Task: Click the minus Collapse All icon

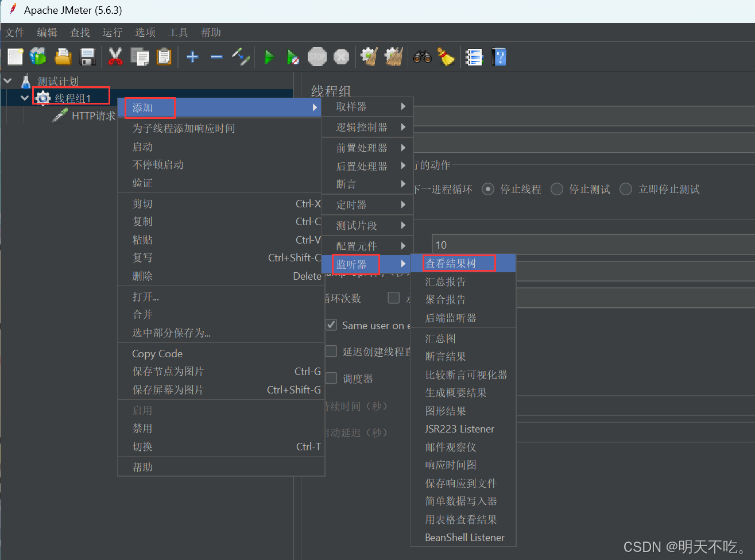Action: (216, 56)
